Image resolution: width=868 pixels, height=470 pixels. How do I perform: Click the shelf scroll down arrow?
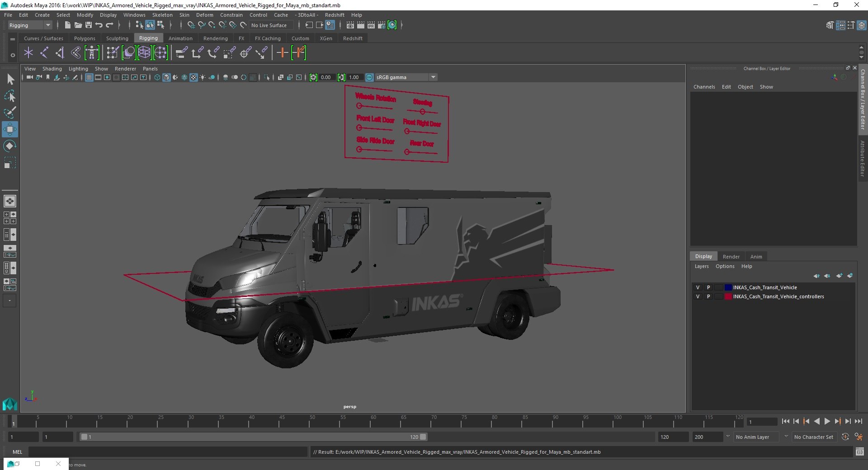[861, 57]
